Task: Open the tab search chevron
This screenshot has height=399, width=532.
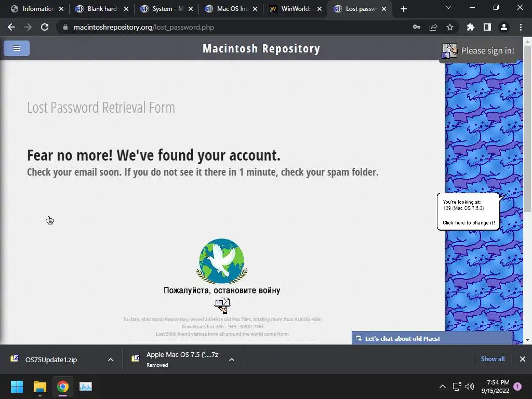Action: [448, 7]
